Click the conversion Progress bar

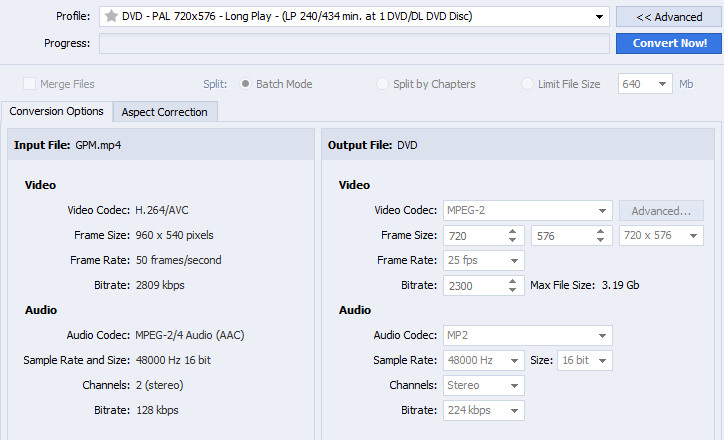pos(354,44)
